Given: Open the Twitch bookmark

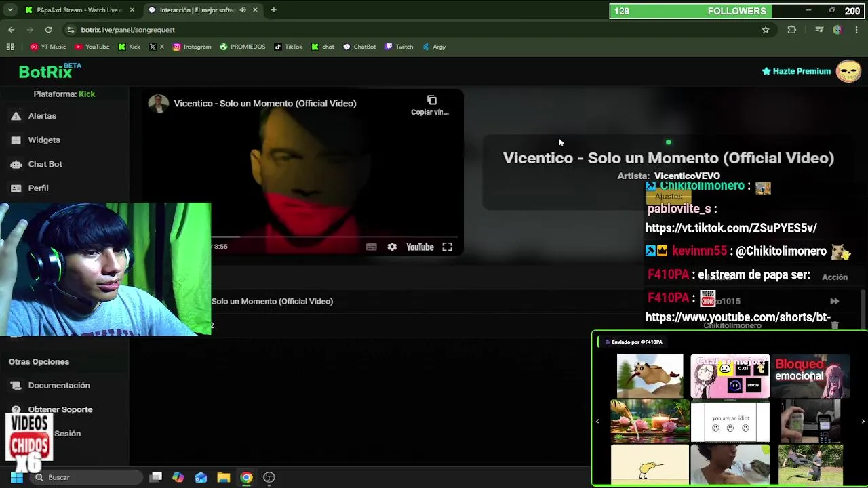Looking at the screenshot, I should (399, 47).
